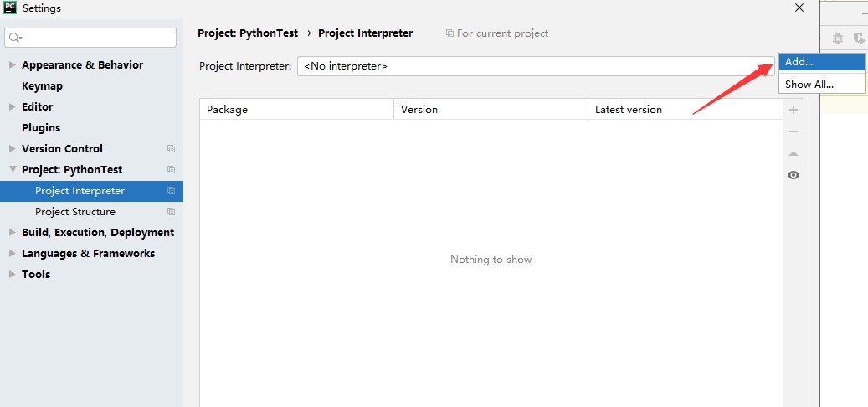Collapse the Project: PythonTest node
Screen dimensions: 868x407
click(12, 170)
